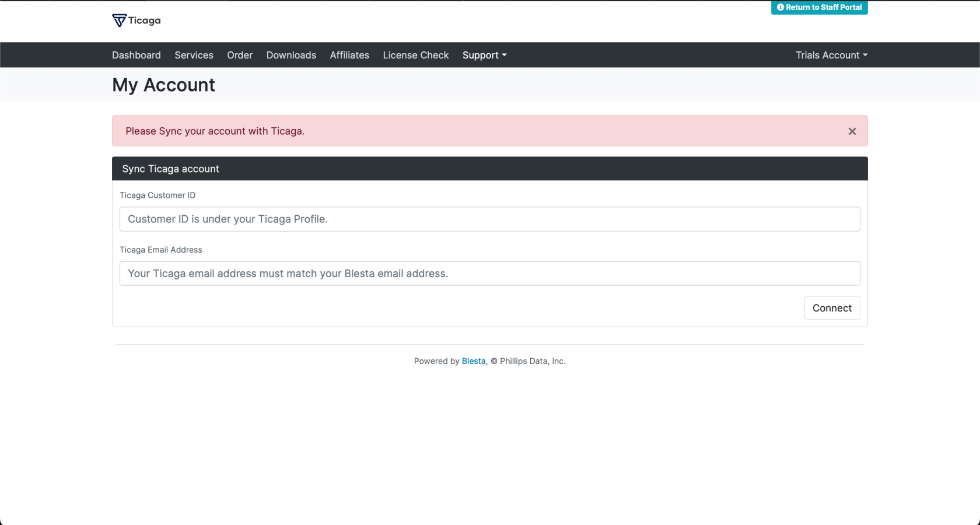Image resolution: width=980 pixels, height=525 pixels.
Task: Expand the Trials Account dropdown
Action: click(x=831, y=55)
